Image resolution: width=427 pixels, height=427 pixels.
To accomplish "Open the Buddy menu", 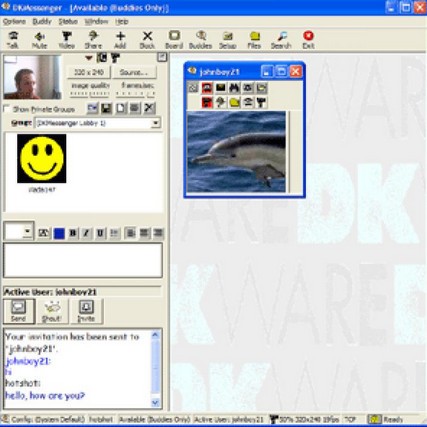I will pyautogui.click(x=42, y=22).
